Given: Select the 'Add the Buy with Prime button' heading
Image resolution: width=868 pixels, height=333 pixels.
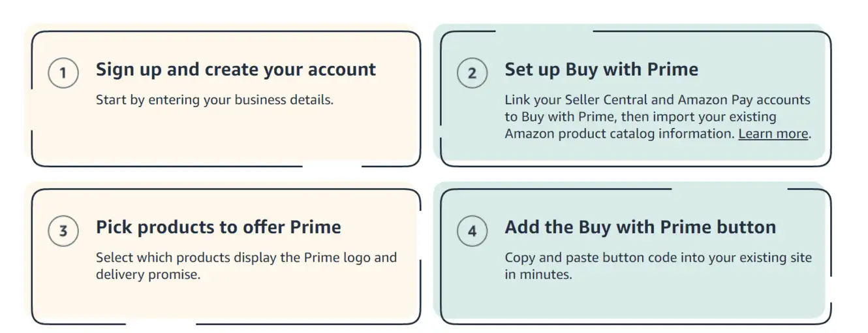Looking at the screenshot, I should [x=640, y=227].
